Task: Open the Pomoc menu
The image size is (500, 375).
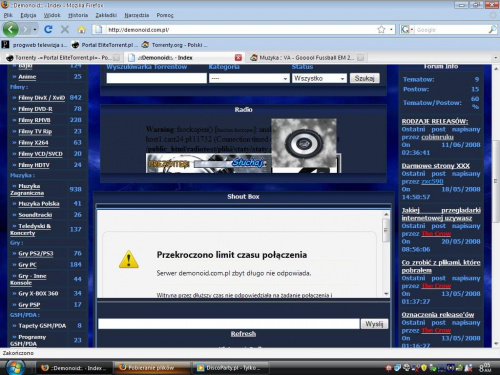Action: [165, 15]
